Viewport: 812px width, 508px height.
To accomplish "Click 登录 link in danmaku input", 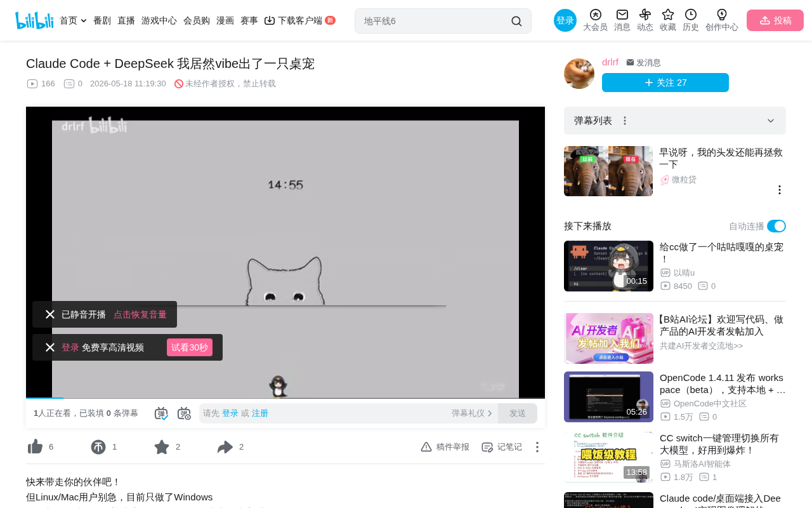I will coord(230,413).
